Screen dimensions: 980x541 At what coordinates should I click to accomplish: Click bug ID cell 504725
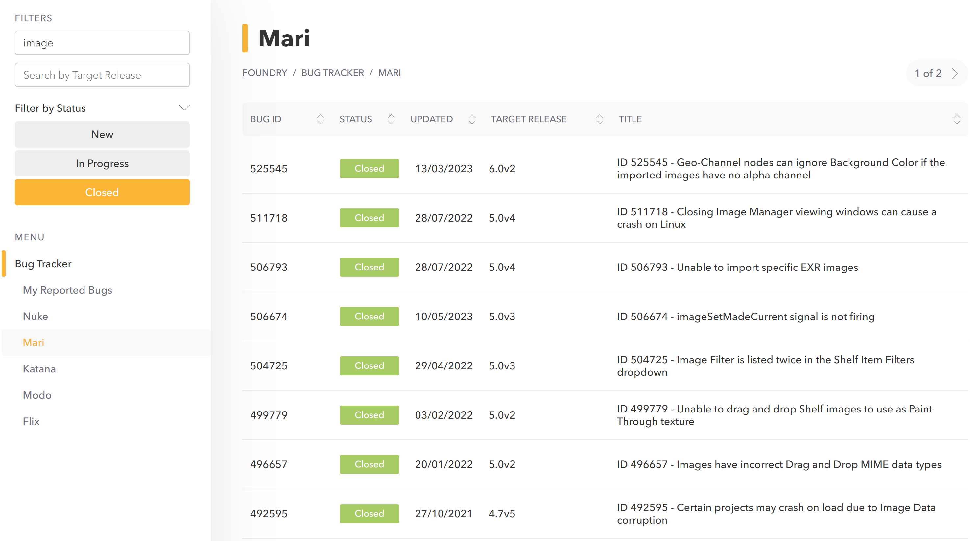point(269,365)
